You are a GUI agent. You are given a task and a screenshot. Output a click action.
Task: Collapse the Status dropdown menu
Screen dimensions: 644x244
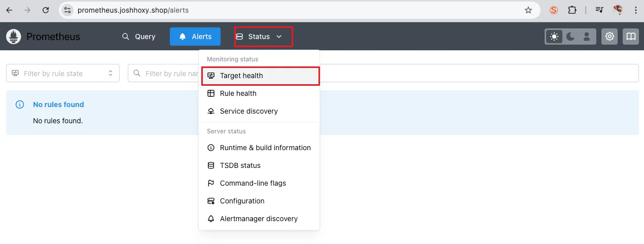[x=259, y=37]
